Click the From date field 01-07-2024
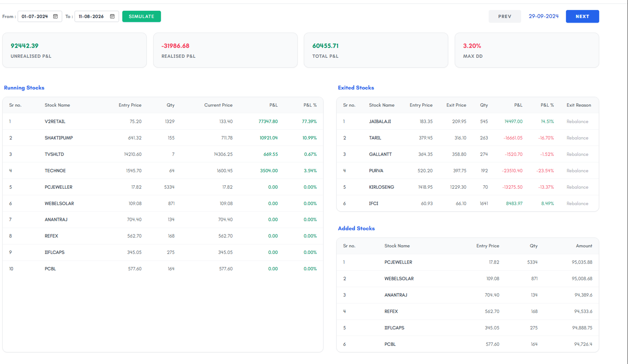This screenshot has width=628, height=364. tap(40, 16)
